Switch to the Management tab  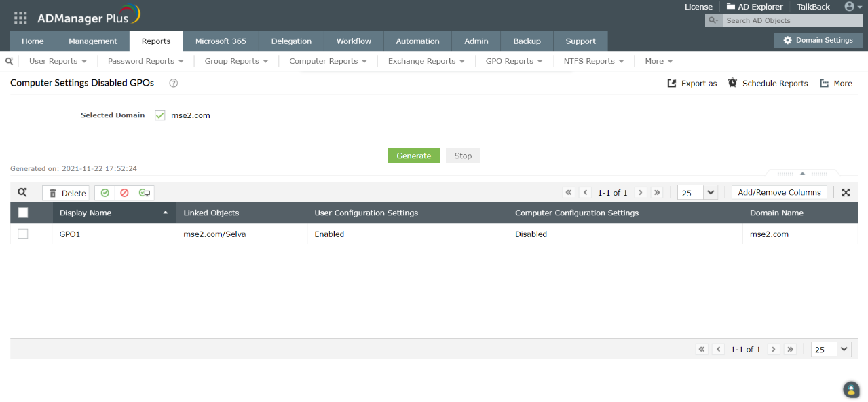[x=93, y=41]
